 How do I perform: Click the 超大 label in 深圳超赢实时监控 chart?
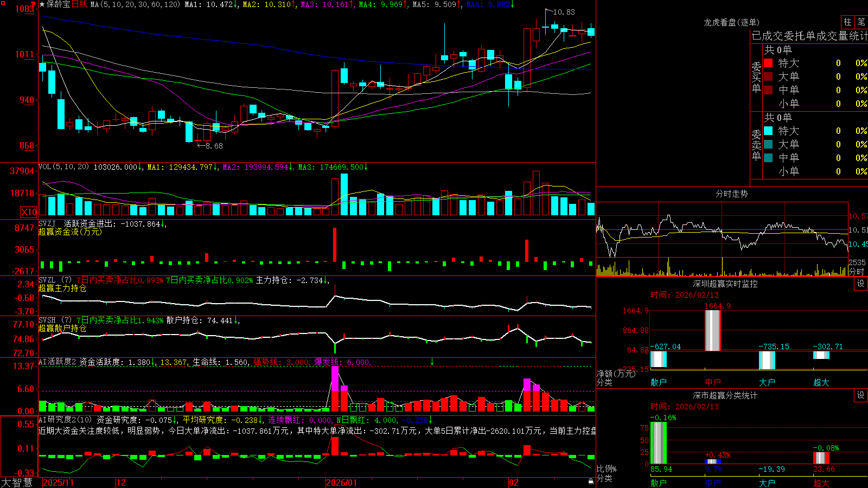tap(821, 382)
